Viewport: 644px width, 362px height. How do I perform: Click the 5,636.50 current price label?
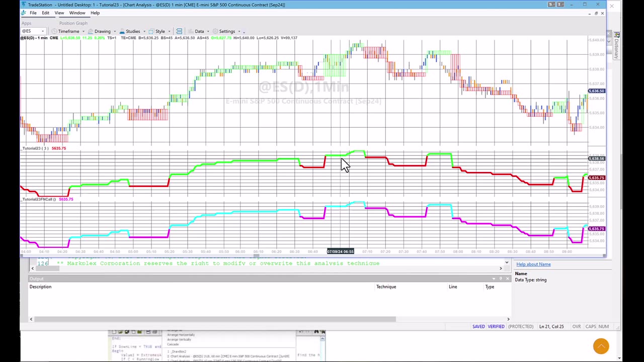tap(596, 91)
